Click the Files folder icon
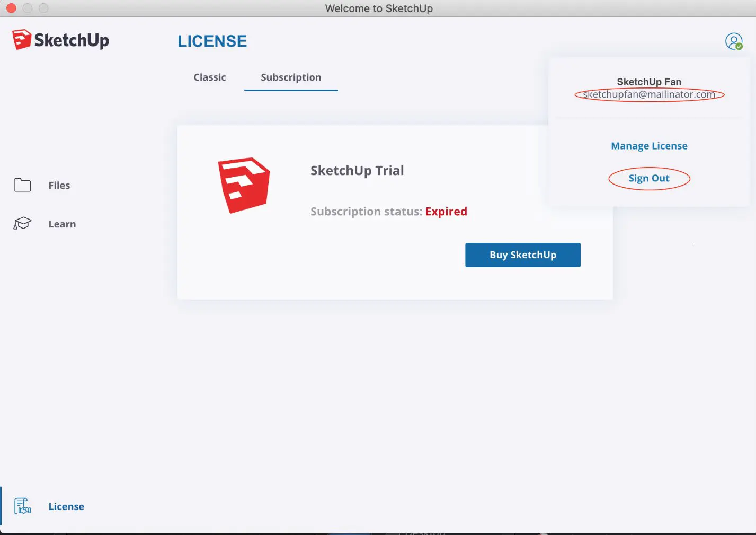 pyautogui.click(x=22, y=185)
